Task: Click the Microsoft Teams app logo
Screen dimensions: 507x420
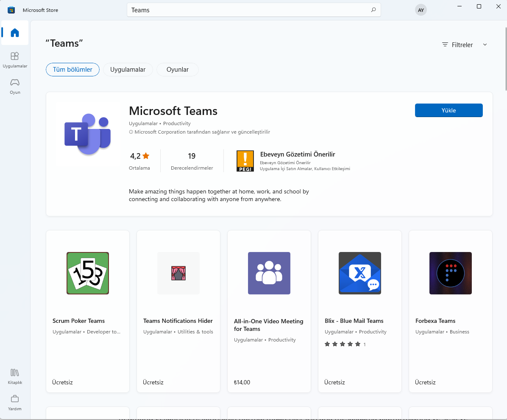Action: [87, 134]
